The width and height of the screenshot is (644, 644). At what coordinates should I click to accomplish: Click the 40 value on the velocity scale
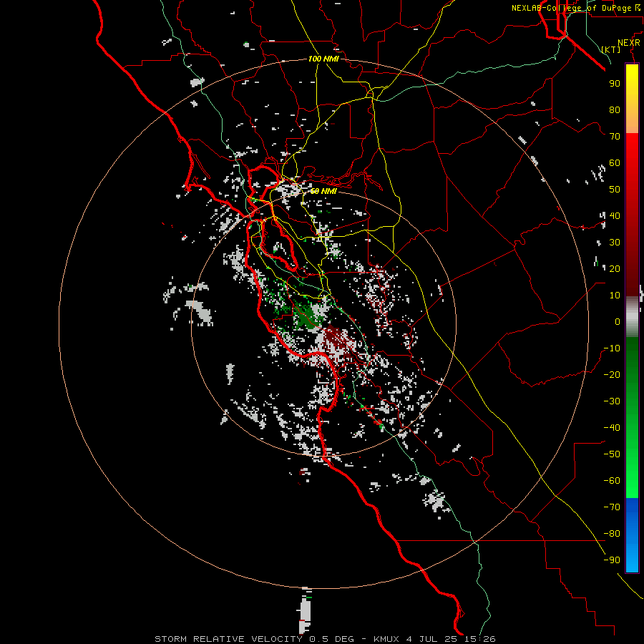[x=615, y=215]
